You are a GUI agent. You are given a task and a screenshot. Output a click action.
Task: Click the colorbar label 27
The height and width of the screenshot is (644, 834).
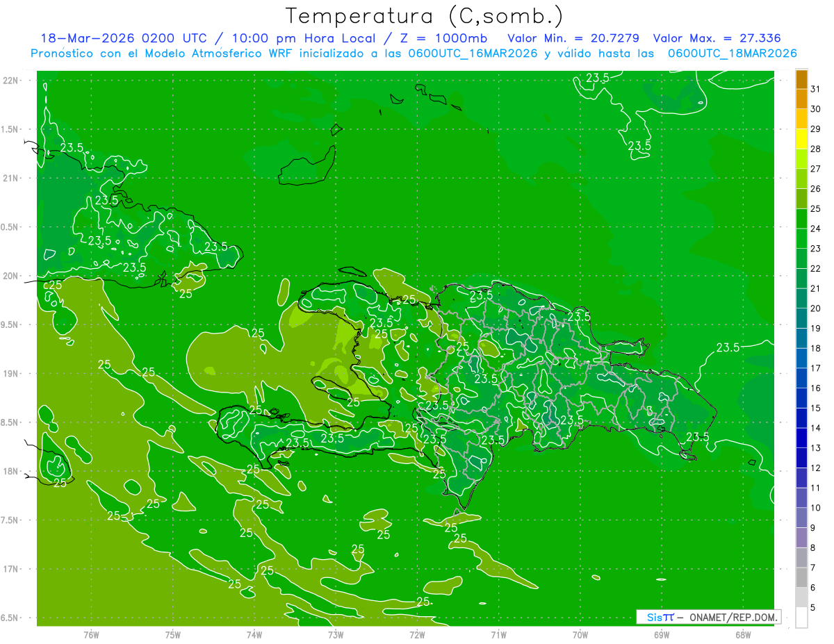click(816, 169)
